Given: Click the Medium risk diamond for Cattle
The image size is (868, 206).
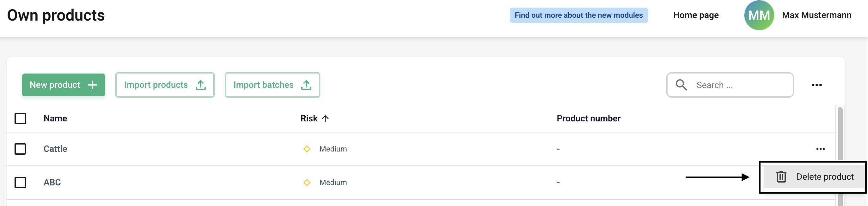Looking at the screenshot, I should click(307, 149).
